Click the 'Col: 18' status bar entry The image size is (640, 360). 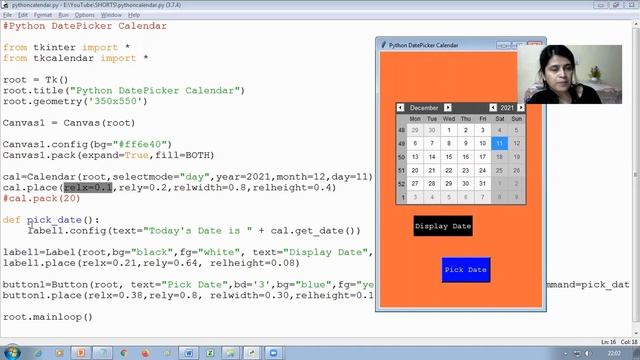point(629,342)
